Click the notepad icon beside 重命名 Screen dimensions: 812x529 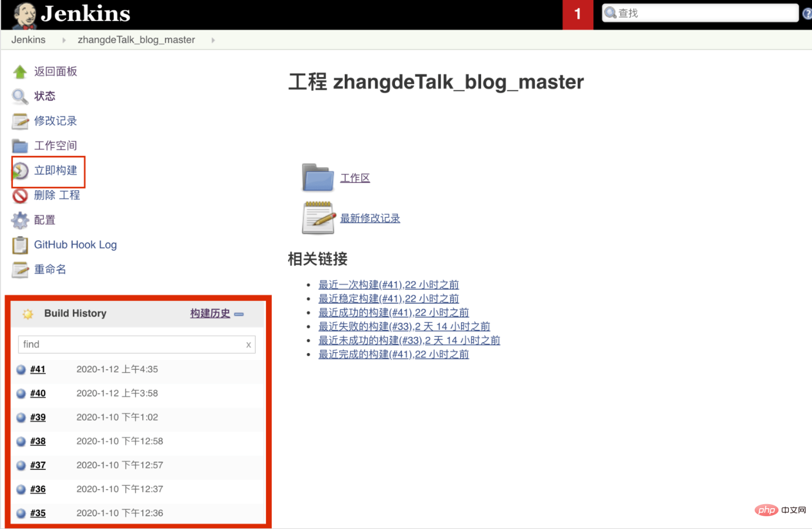(x=20, y=270)
